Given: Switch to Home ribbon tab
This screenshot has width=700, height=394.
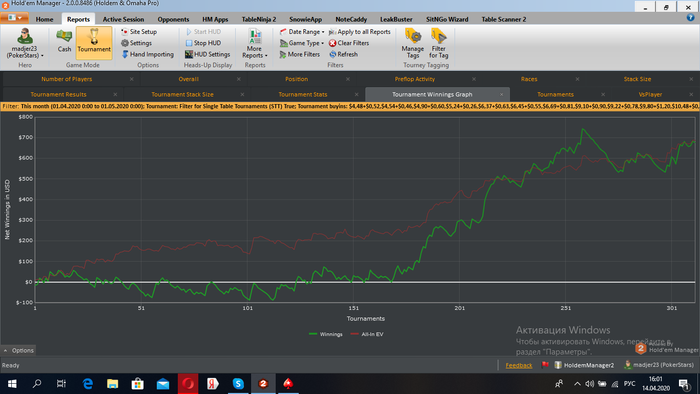Looking at the screenshot, I should [x=44, y=19].
